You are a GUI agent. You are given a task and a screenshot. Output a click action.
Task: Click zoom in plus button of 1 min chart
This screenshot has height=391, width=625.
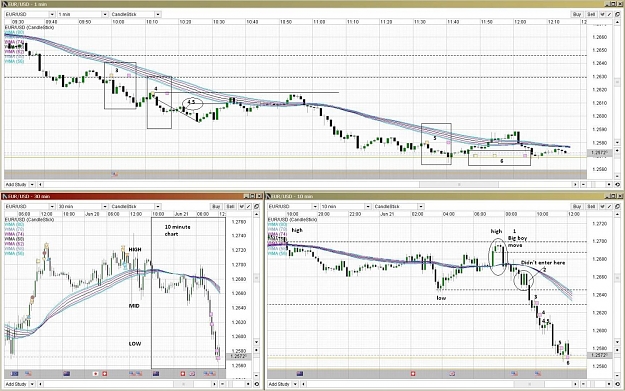pyautogui.click(x=609, y=185)
